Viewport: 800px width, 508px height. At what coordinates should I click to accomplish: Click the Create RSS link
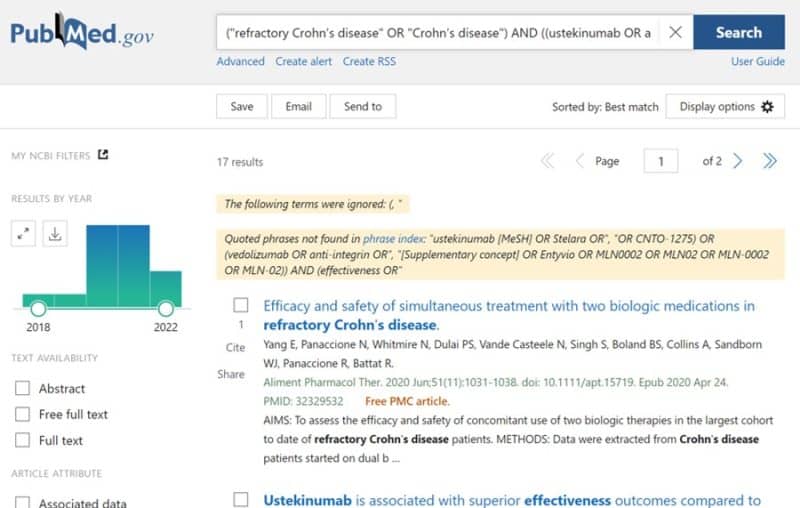click(x=369, y=61)
